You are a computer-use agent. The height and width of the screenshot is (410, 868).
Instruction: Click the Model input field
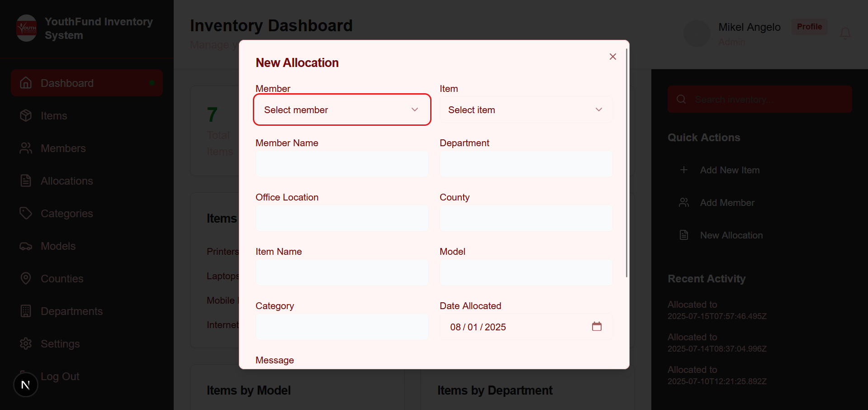[x=526, y=272]
